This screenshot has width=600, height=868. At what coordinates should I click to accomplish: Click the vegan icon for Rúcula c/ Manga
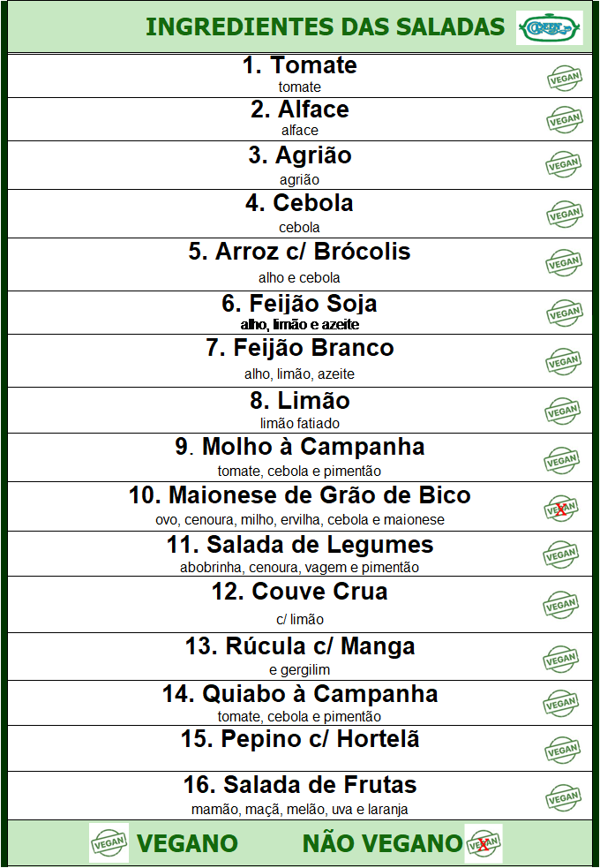tap(562, 659)
